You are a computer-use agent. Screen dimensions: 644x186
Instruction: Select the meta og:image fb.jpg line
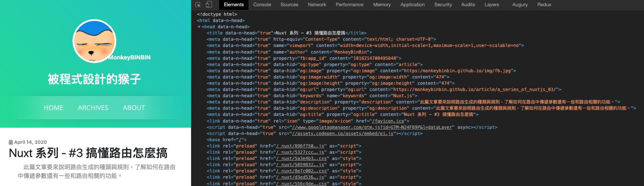362,70
